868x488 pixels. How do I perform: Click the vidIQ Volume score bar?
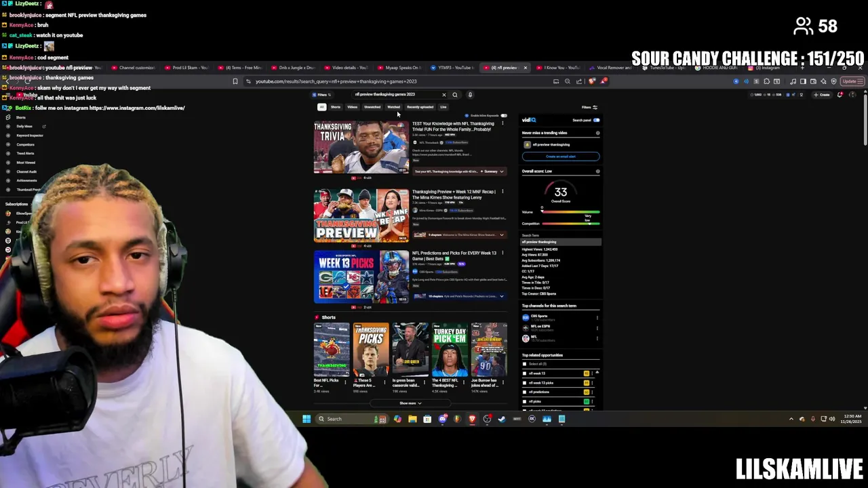coord(570,212)
